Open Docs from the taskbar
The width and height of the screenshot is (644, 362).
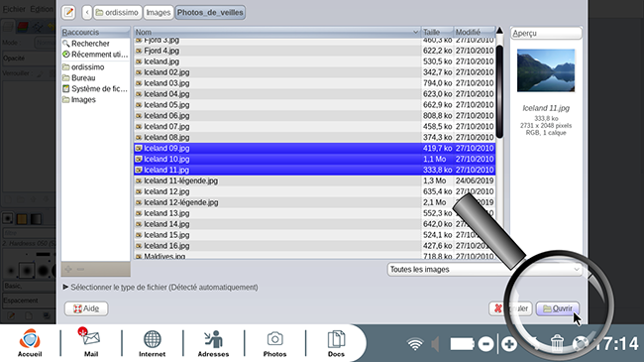[x=336, y=343]
